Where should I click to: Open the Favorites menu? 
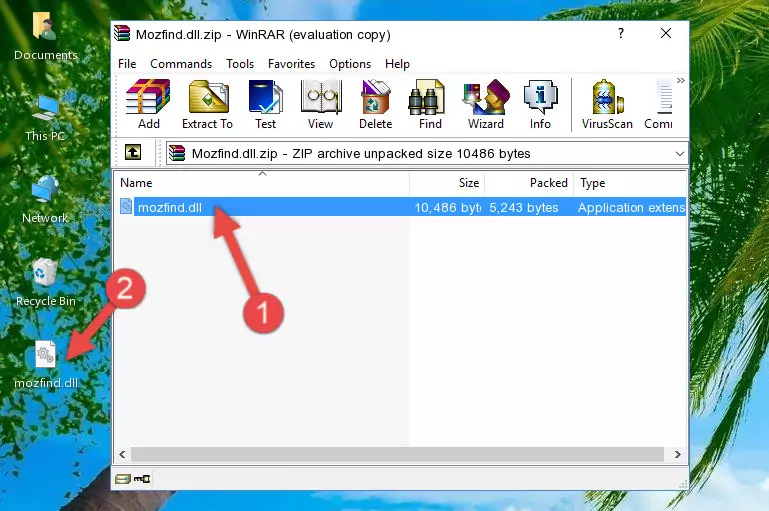pos(291,64)
